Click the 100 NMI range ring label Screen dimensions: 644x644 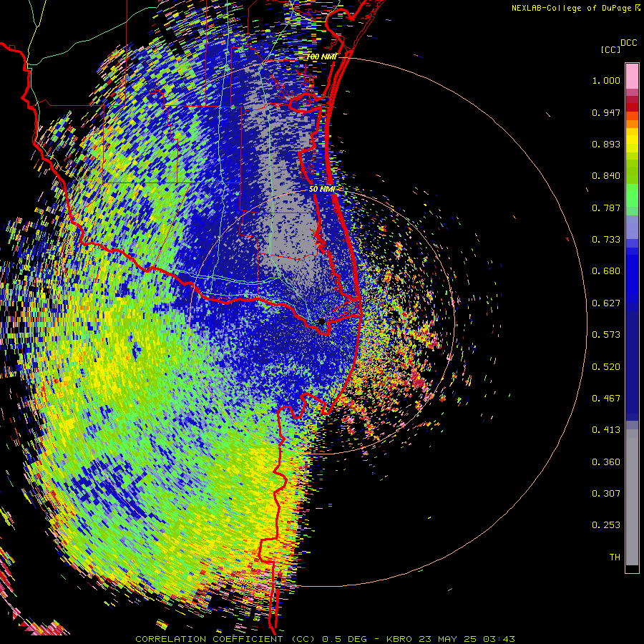(x=322, y=57)
